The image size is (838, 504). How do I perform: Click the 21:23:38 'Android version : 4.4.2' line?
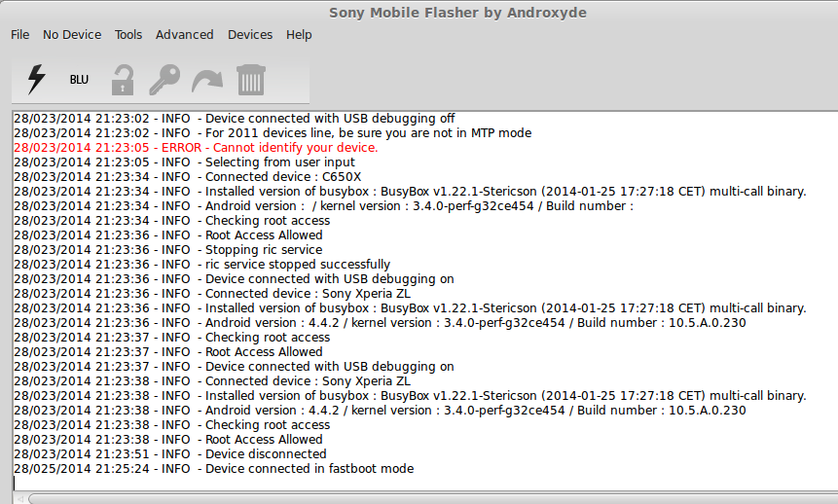click(380, 411)
